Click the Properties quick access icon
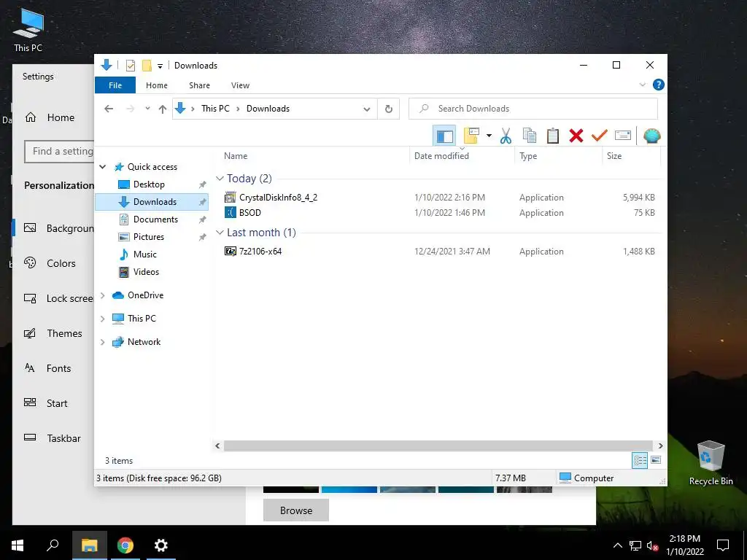The image size is (747, 560). coord(130,65)
